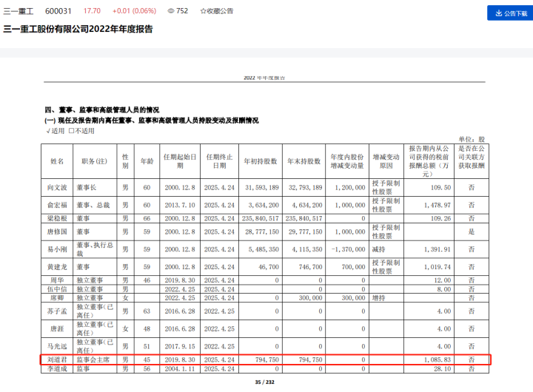The width and height of the screenshot is (533, 392).
Task: Click the report title 三一重工股份有限公司2022年年度报告
Action: (x=78, y=29)
